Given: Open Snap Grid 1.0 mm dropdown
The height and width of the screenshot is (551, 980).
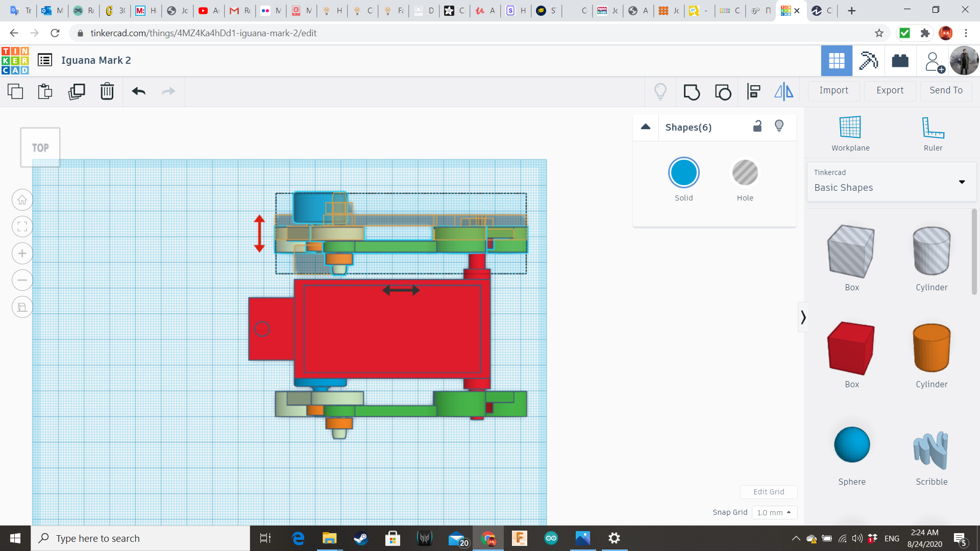Looking at the screenshot, I should 774,512.
